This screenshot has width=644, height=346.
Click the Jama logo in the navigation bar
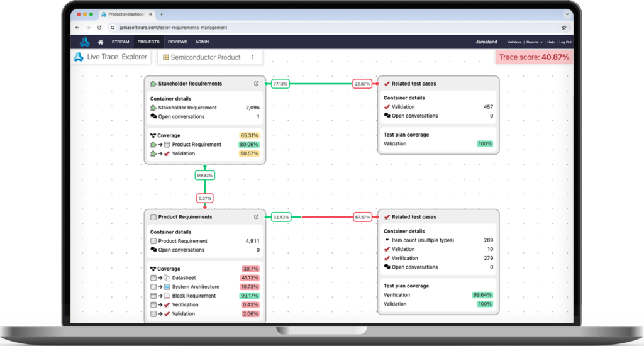point(85,42)
